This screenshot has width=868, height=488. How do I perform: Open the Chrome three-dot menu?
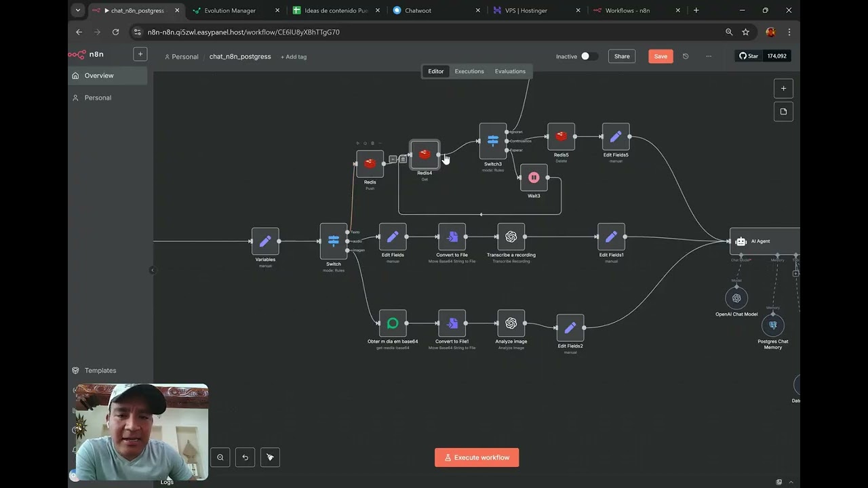[x=789, y=32]
